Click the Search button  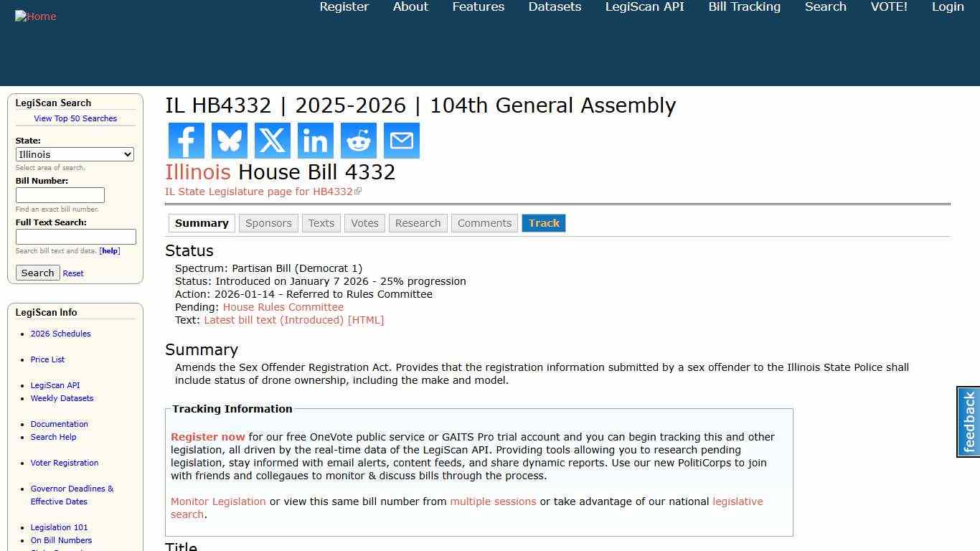[37, 273]
